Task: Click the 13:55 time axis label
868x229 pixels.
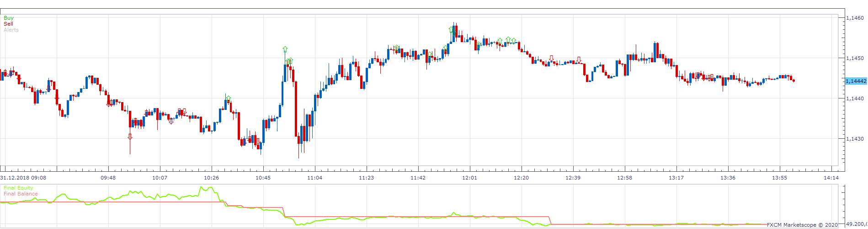Action: 780,178
